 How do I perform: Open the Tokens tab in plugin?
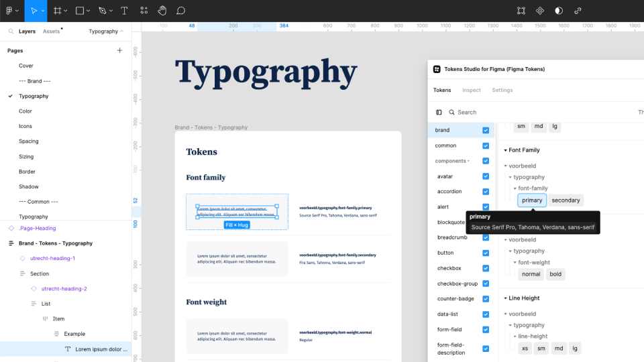(x=442, y=90)
